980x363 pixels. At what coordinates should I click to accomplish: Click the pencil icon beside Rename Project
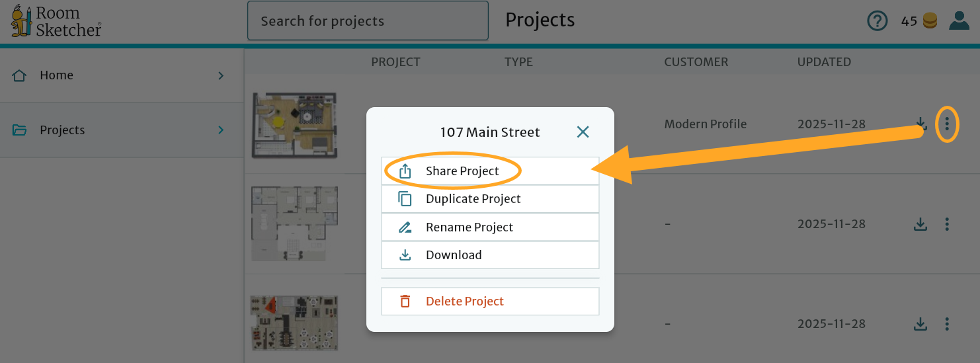tap(405, 227)
